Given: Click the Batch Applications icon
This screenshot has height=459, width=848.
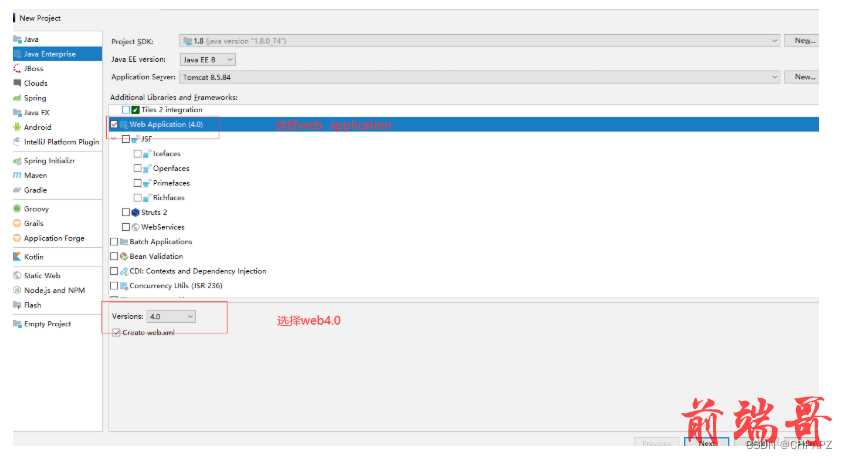Looking at the screenshot, I should pos(124,242).
